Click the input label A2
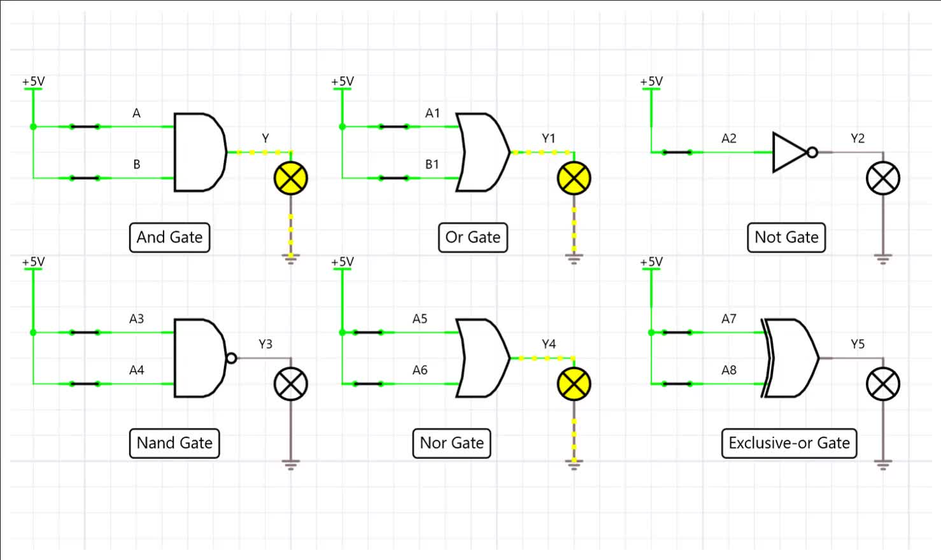The width and height of the screenshot is (941, 560). (729, 138)
